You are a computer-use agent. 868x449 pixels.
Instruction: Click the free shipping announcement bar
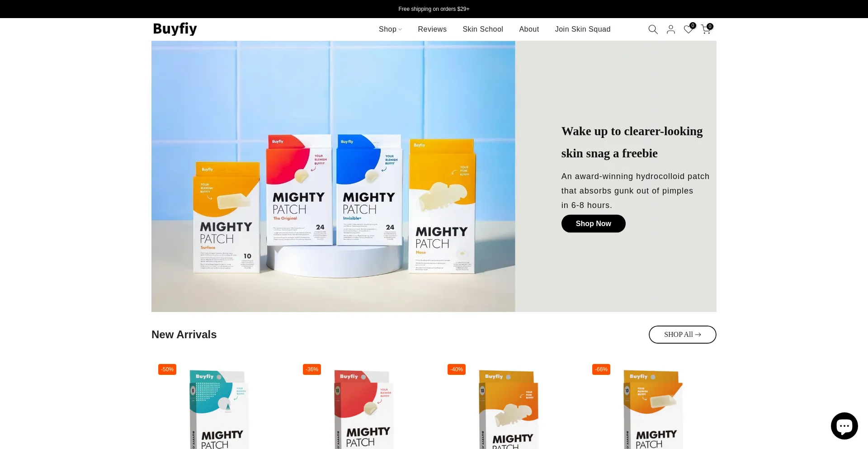click(x=434, y=9)
